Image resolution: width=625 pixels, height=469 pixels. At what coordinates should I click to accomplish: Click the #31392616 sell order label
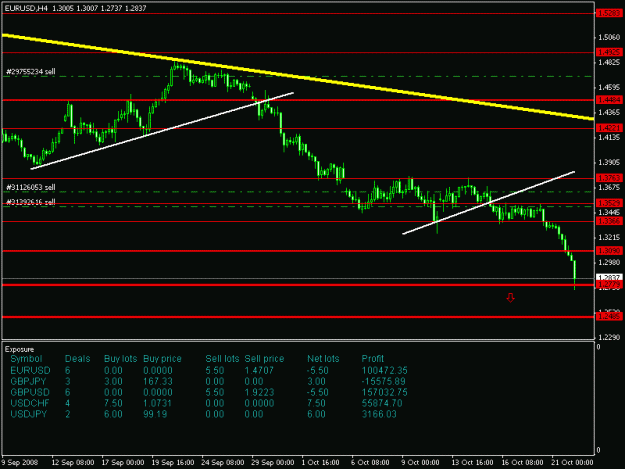[31, 202]
